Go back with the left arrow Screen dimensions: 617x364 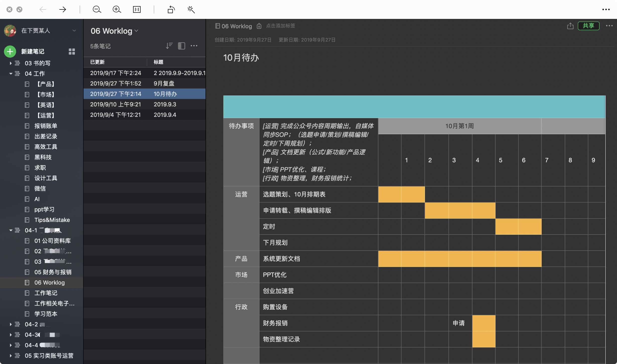[x=43, y=9]
